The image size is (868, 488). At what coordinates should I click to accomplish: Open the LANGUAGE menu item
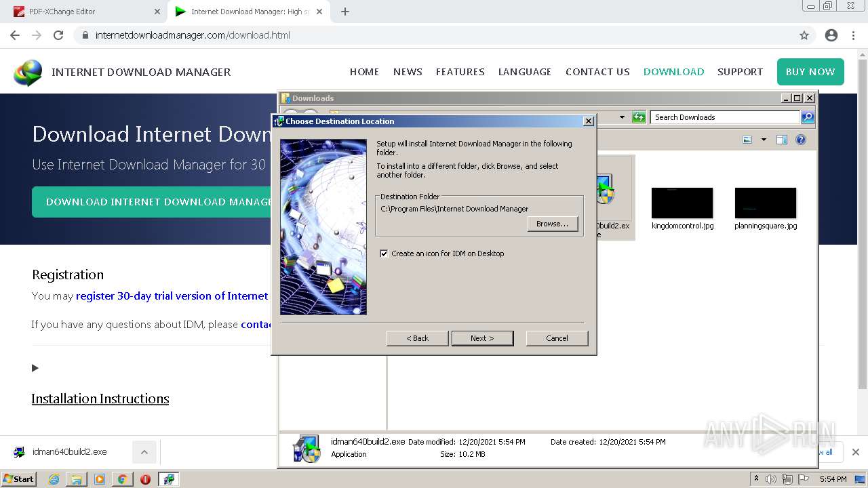525,72
